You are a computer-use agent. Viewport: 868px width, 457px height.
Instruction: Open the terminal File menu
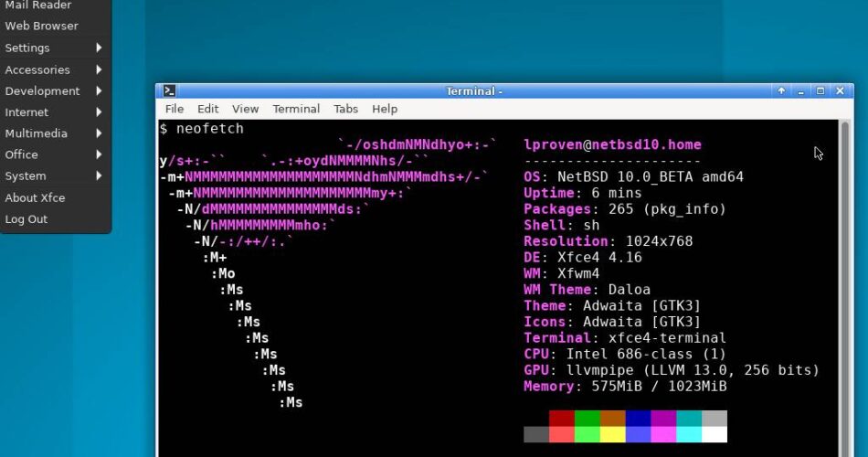point(175,109)
